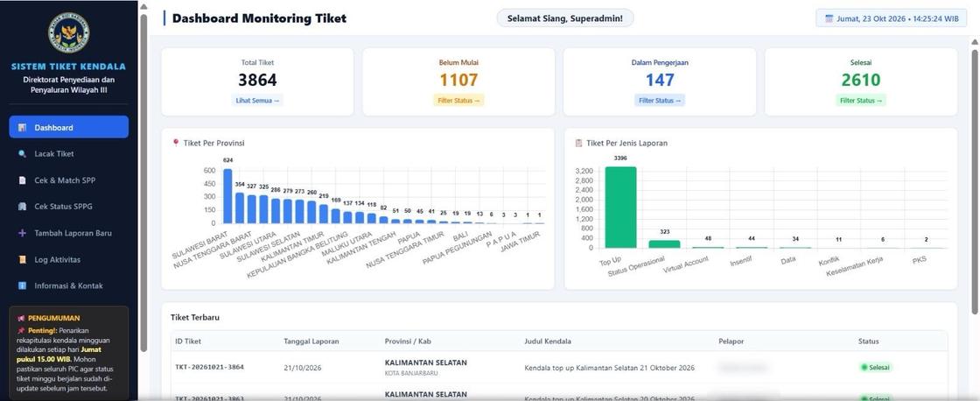Viewport: 980px width, 401px height.
Task: Click the Lacak Tiket magnifier icon
Action: [23, 154]
